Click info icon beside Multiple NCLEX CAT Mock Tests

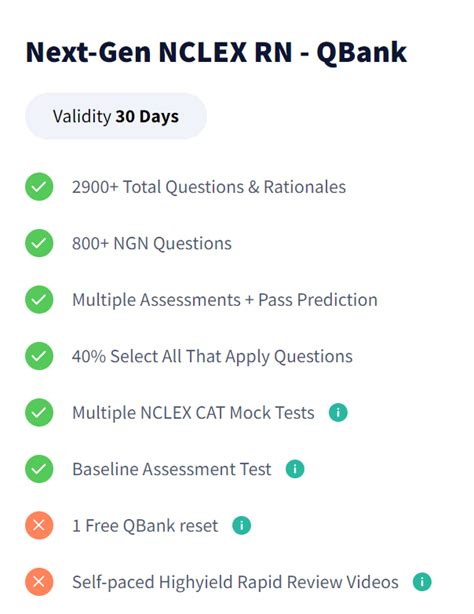pyautogui.click(x=338, y=412)
